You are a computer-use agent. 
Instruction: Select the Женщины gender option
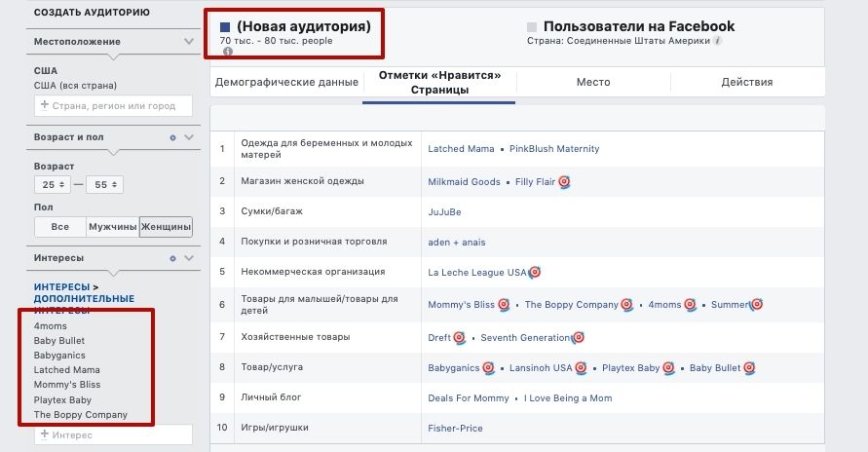point(166,227)
